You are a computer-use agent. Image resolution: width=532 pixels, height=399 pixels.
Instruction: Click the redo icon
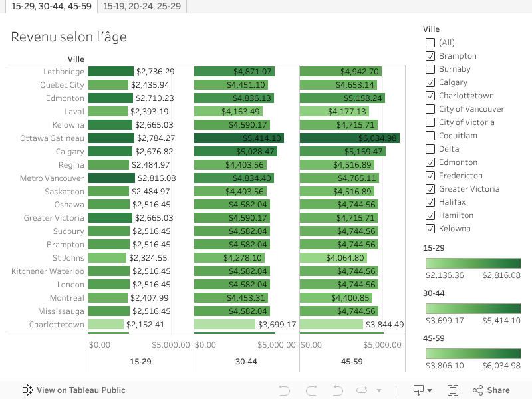[311, 390]
